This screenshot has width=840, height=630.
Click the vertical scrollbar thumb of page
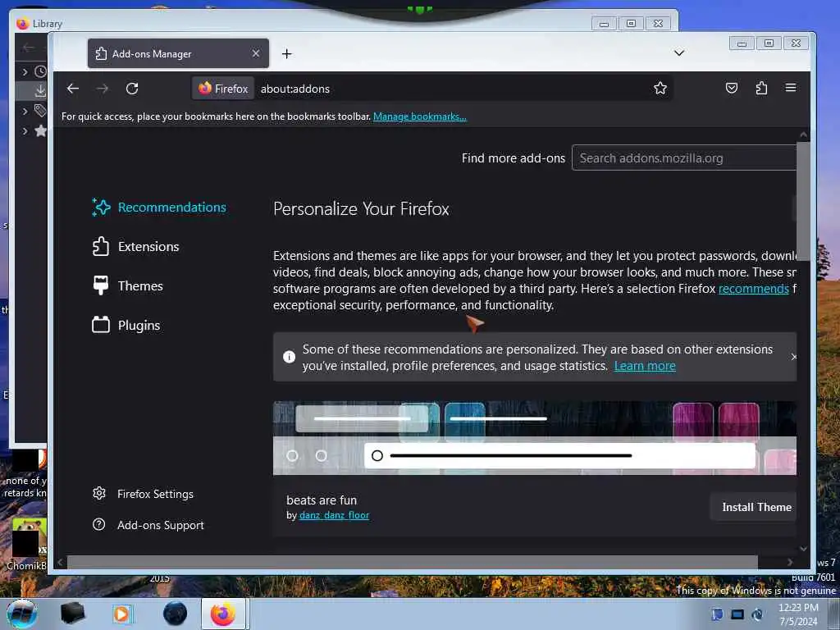(x=803, y=201)
